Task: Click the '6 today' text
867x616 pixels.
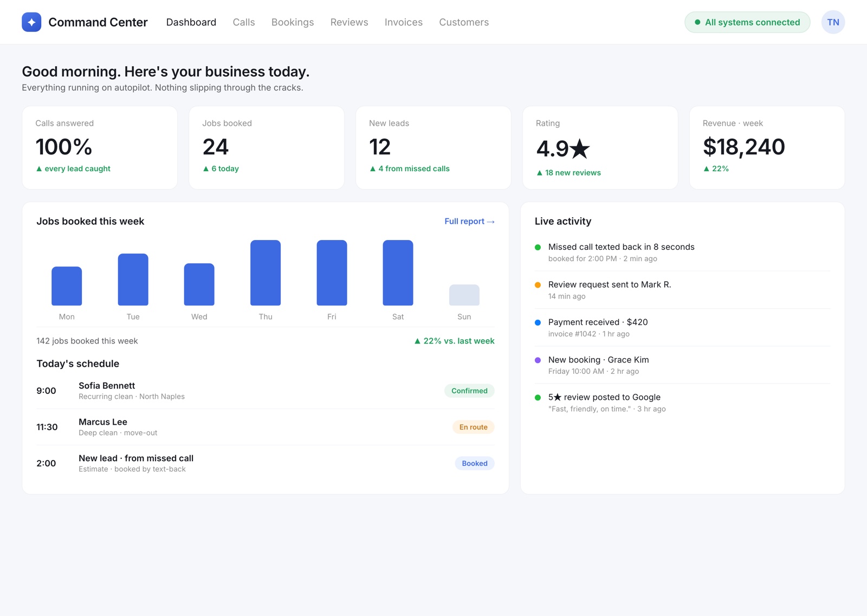Action: pyautogui.click(x=225, y=168)
